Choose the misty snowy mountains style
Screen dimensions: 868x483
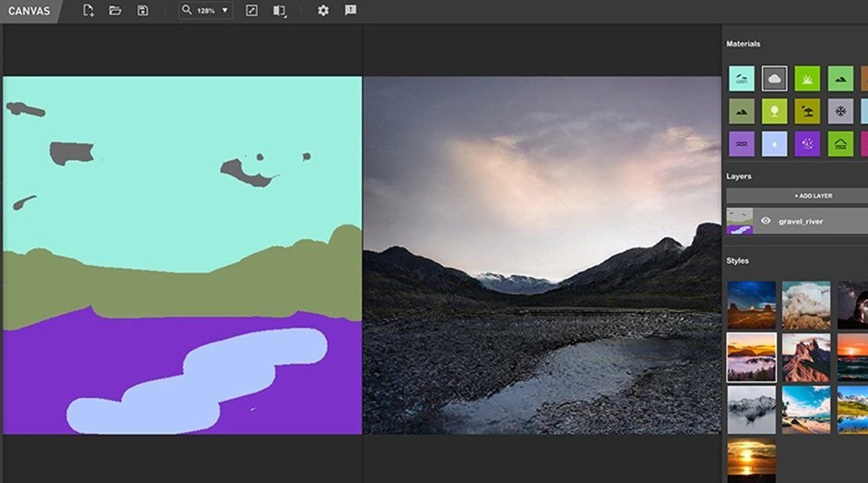752,409
